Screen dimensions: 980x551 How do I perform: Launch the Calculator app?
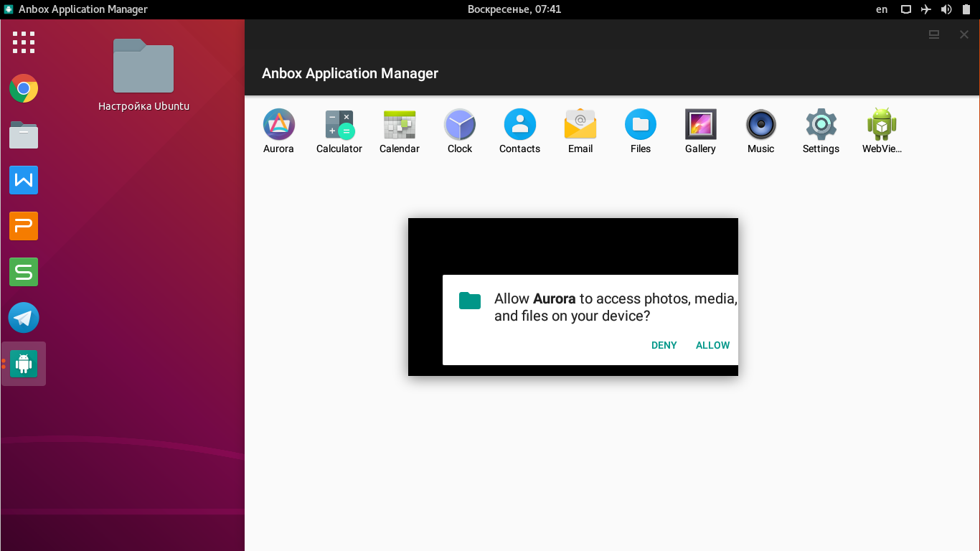(x=339, y=125)
